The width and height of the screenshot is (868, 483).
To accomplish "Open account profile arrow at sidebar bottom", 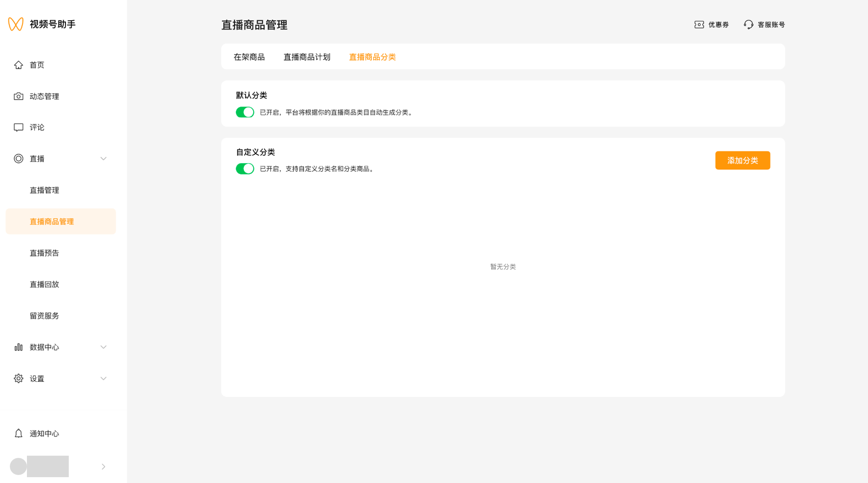I will pos(103,467).
